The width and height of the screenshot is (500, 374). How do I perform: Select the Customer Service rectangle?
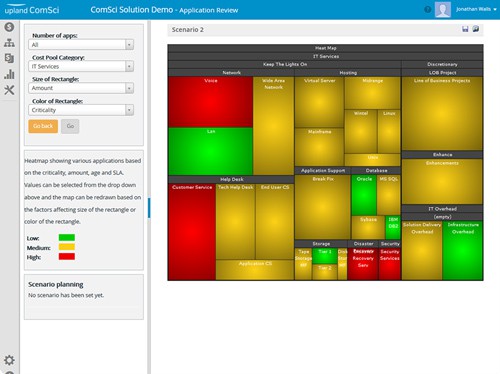coord(192,232)
